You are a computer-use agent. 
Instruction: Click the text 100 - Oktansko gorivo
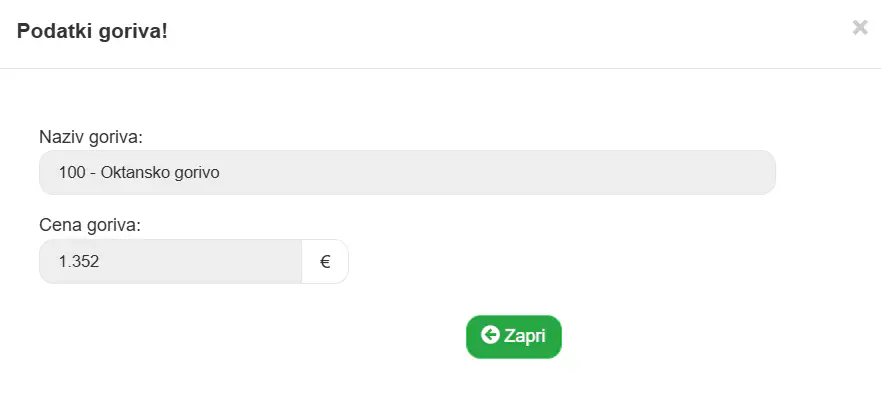(139, 173)
